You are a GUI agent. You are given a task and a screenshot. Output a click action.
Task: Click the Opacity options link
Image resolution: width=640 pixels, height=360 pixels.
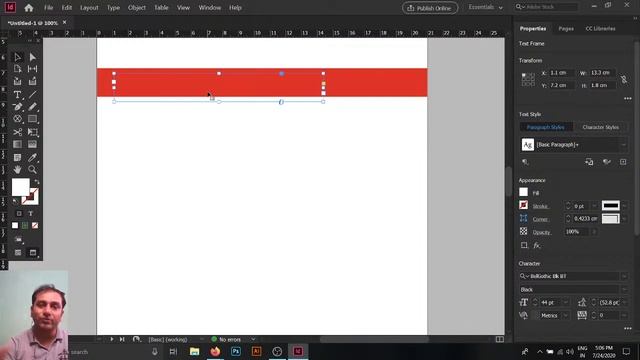[x=542, y=232]
